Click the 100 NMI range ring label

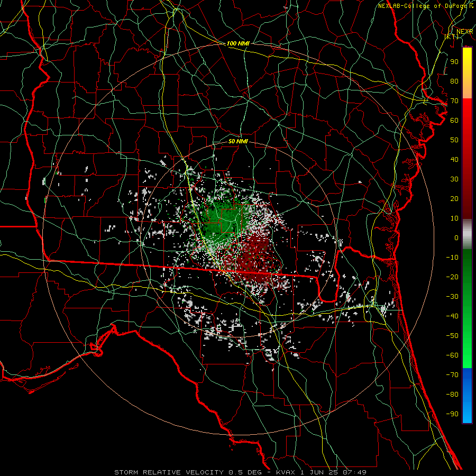coord(238,43)
